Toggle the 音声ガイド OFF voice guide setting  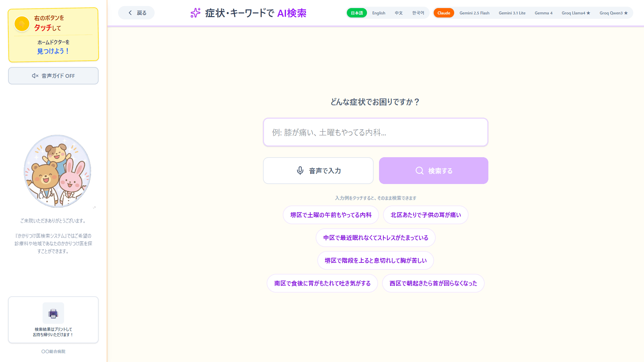click(53, 76)
